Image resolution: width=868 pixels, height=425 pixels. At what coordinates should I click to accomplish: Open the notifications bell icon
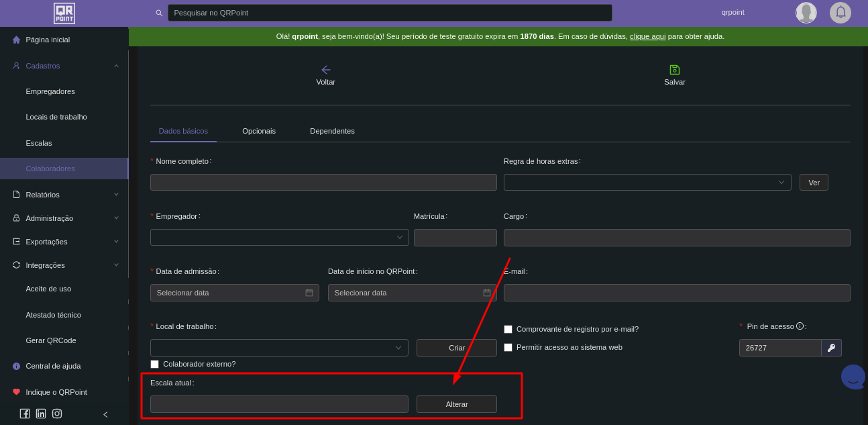(840, 13)
